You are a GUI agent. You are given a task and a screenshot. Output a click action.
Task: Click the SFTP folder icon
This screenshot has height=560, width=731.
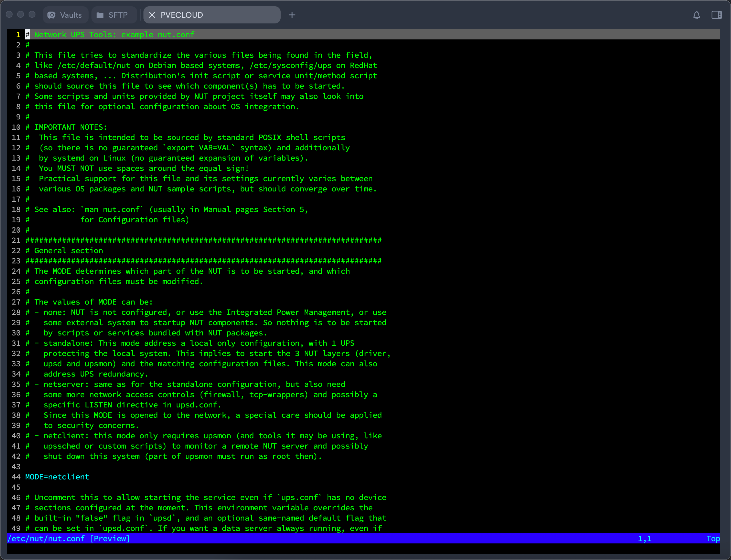(x=100, y=15)
